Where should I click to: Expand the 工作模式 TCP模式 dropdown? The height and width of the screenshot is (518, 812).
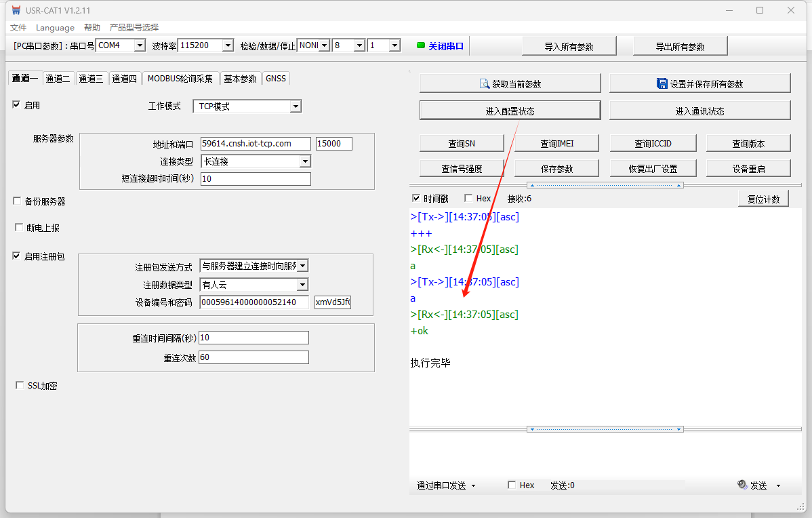pyautogui.click(x=295, y=106)
